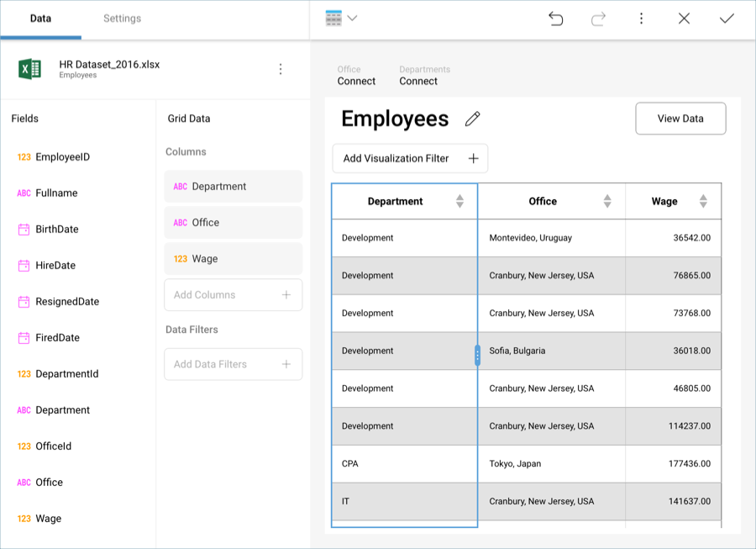Click the Excel file icon
Image resolution: width=756 pixels, height=549 pixels.
tap(30, 69)
